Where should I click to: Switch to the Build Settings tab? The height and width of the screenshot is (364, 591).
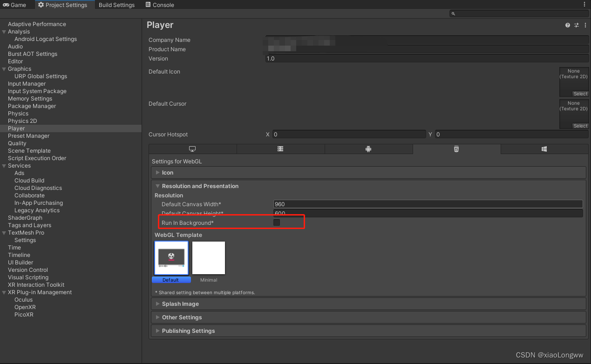tap(116, 5)
